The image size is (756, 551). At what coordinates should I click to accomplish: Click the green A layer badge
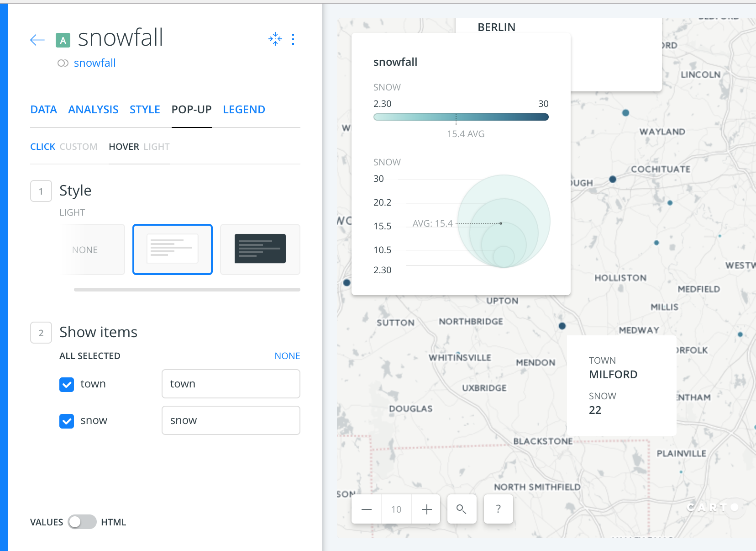click(63, 40)
